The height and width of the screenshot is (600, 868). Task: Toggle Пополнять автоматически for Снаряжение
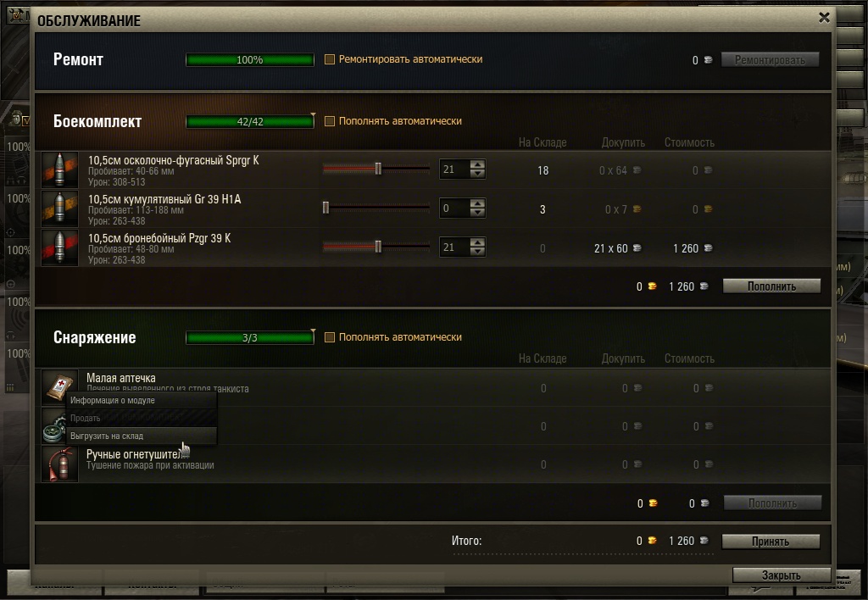click(330, 337)
